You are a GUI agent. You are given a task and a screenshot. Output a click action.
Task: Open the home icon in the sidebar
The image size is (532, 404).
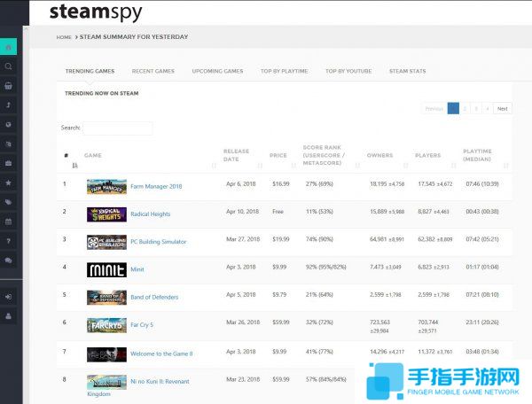pos(9,47)
